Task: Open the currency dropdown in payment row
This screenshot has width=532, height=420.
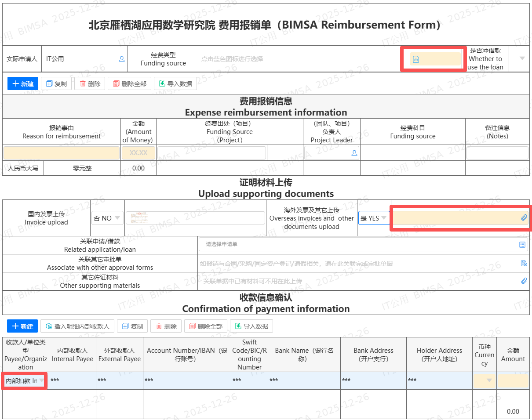Action: (x=489, y=381)
